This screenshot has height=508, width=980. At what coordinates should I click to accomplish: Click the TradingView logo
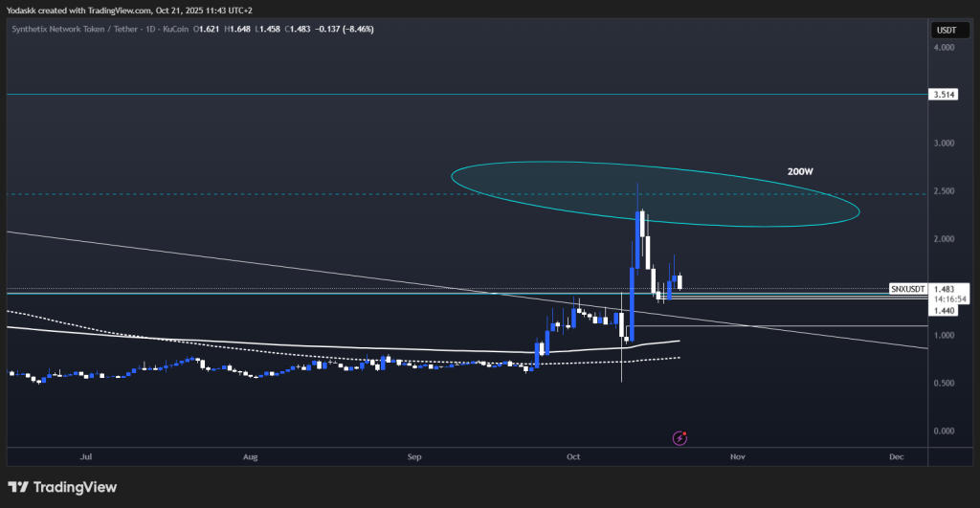click(62, 487)
